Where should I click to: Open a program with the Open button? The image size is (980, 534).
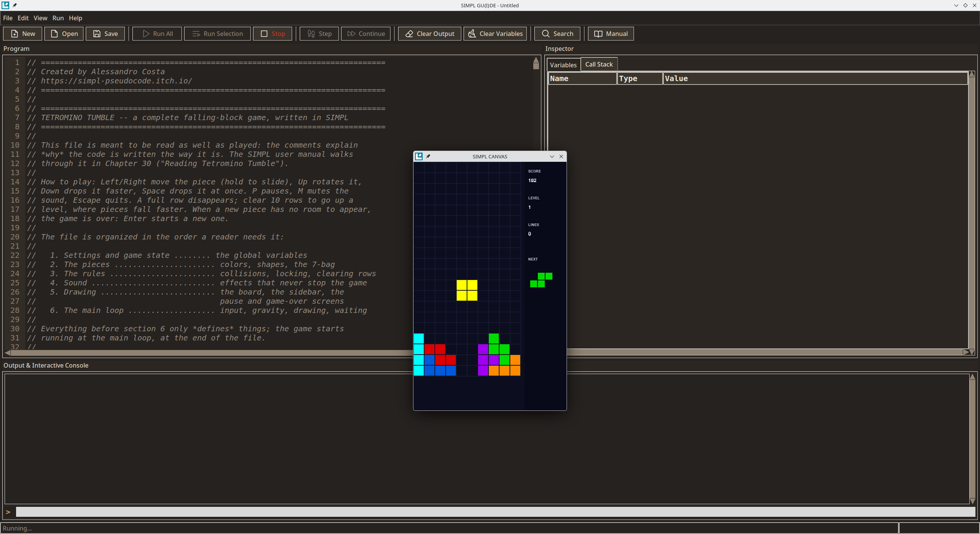coord(64,34)
